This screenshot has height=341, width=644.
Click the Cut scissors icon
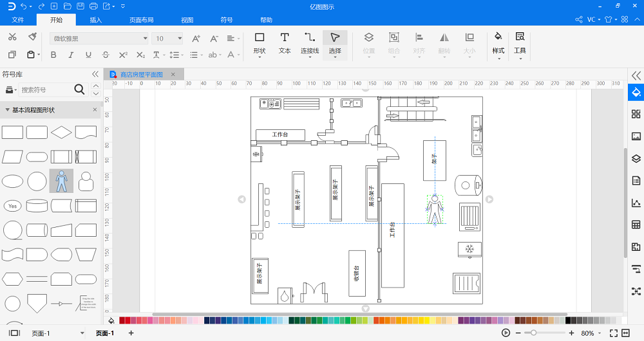click(13, 37)
